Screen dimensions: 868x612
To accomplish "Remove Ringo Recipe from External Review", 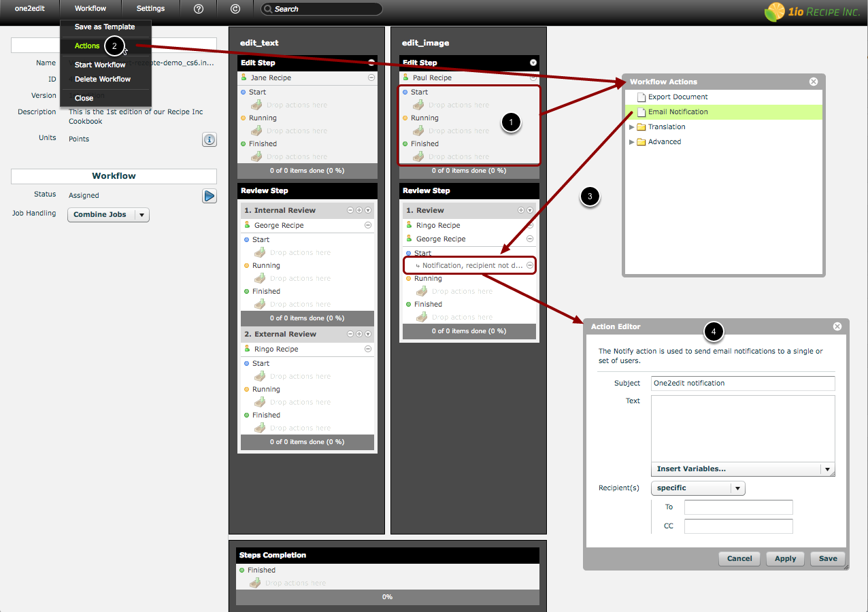I will 368,349.
